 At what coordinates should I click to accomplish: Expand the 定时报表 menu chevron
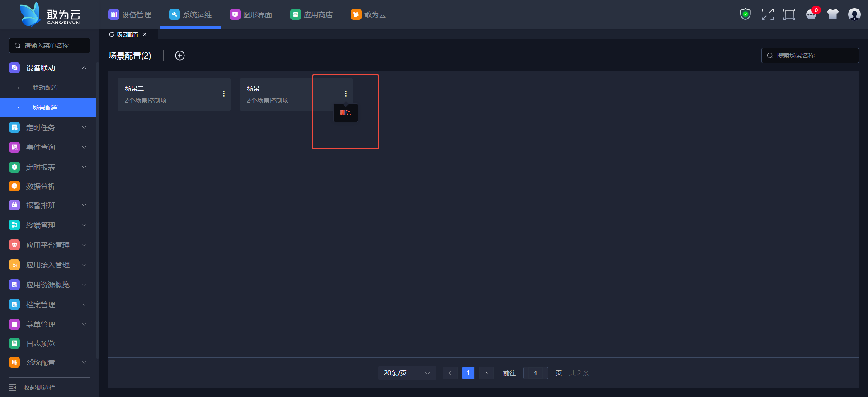[84, 167]
